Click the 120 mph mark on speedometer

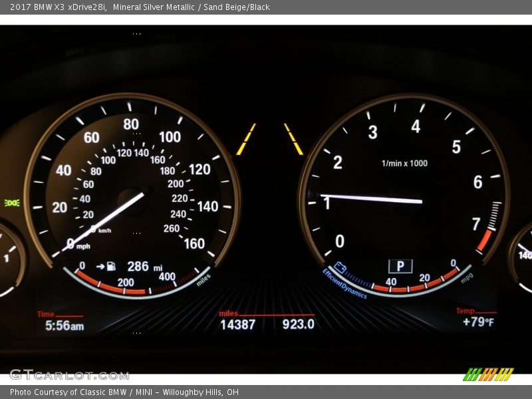click(x=199, y=170)
